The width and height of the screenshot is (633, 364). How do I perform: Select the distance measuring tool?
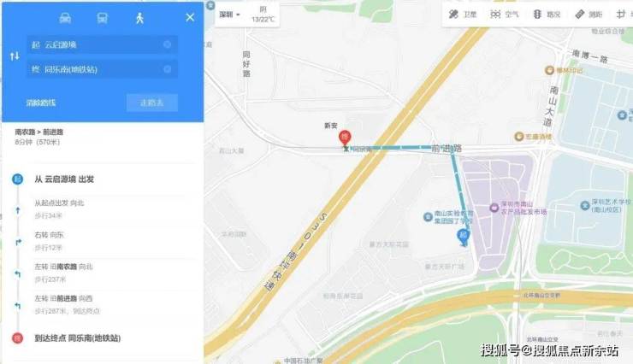pyautogui.click(x=589, y=15)
